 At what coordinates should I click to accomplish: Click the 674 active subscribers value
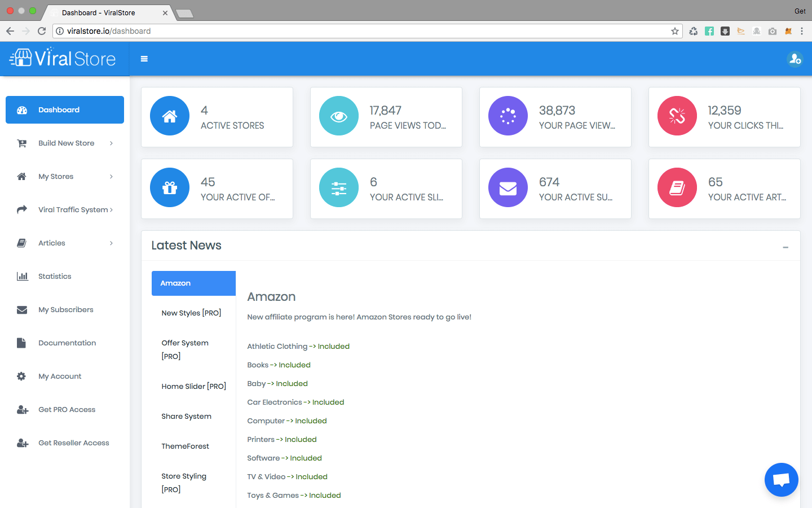click(549, 182)
